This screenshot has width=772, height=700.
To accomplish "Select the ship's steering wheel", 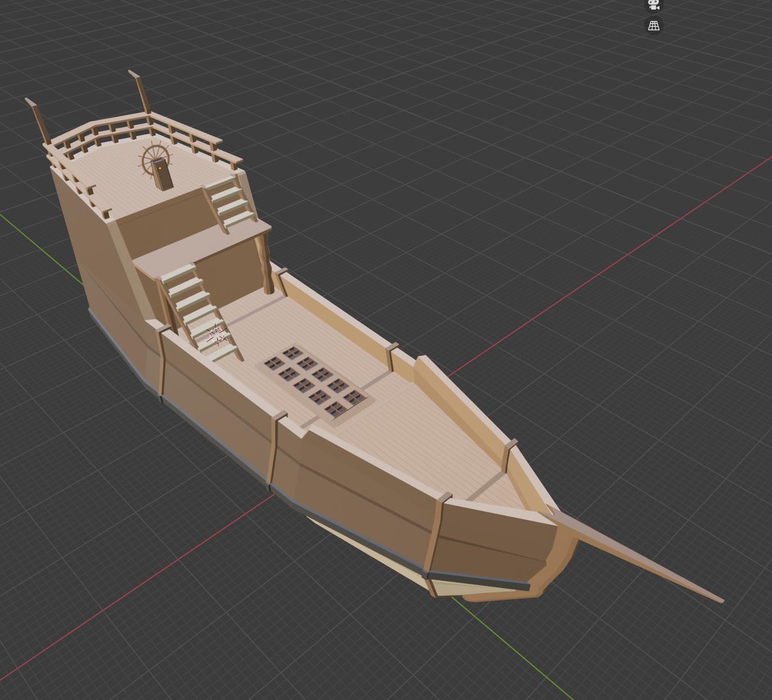I will 154,161.
